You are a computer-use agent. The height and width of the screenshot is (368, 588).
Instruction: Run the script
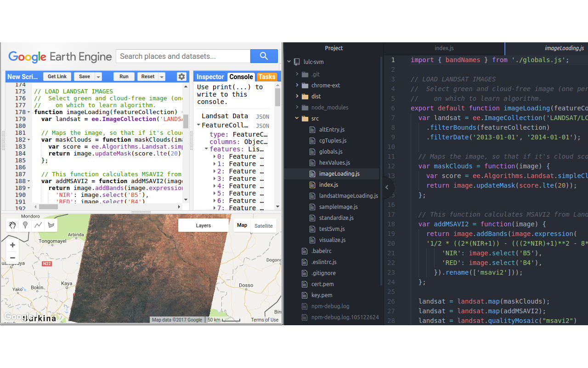[124, 77]
